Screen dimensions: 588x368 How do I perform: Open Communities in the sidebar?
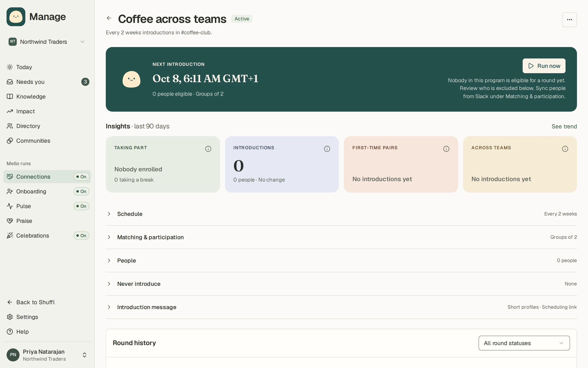47,141
